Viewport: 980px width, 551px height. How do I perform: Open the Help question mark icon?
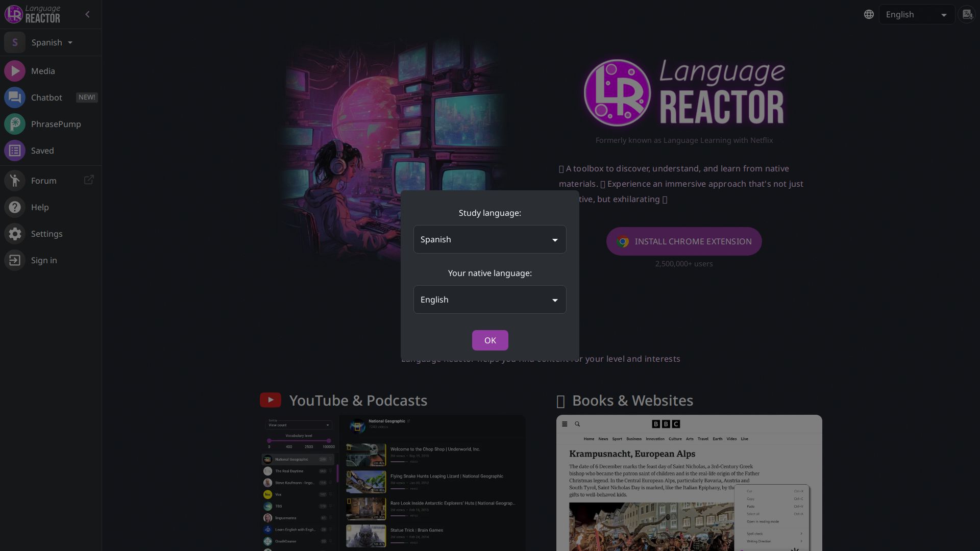coord(15,207)
